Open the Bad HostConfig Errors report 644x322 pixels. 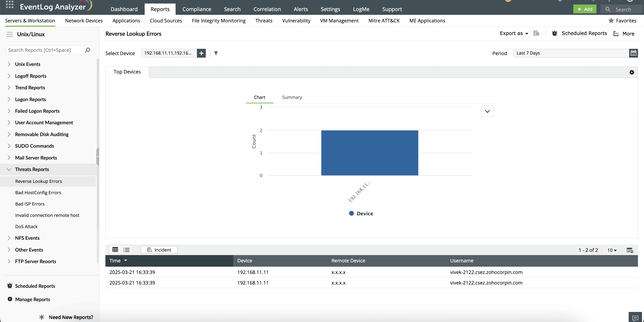tap(38, 193)
